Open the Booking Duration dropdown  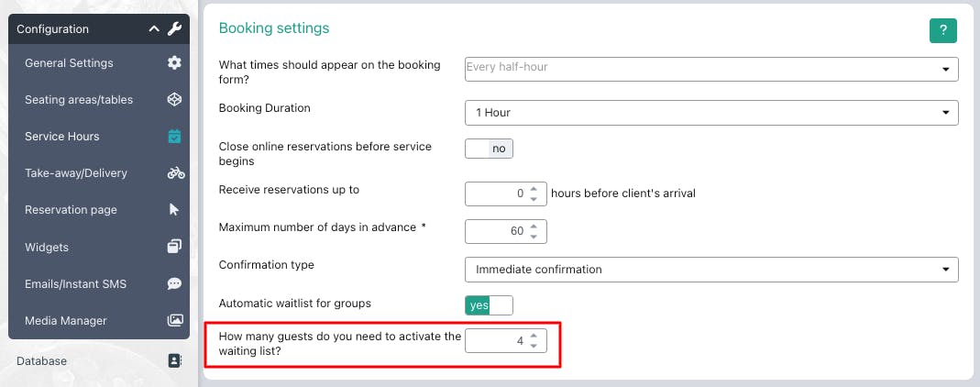coord(711,113)
